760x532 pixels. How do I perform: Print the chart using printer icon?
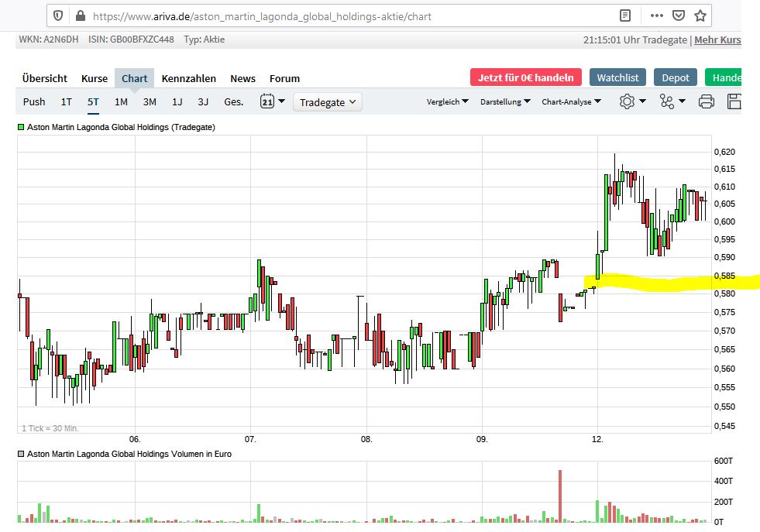tap(706, 101)
